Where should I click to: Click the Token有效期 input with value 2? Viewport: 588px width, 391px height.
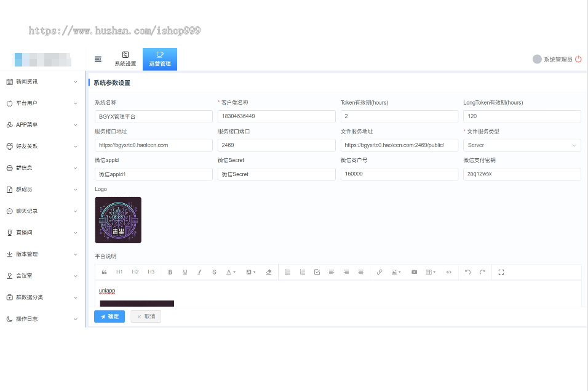point(399,116)
